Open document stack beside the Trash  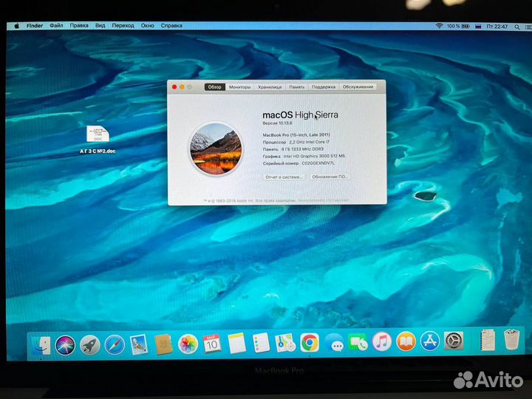coord(488,340)
